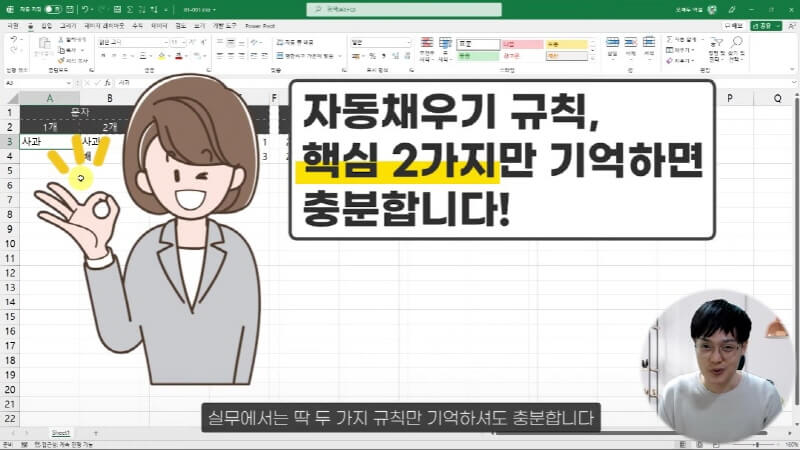The width and height of the screenshot is (800, 450).
Task: Click the red font color icon
Action: [x=179, y=56]
